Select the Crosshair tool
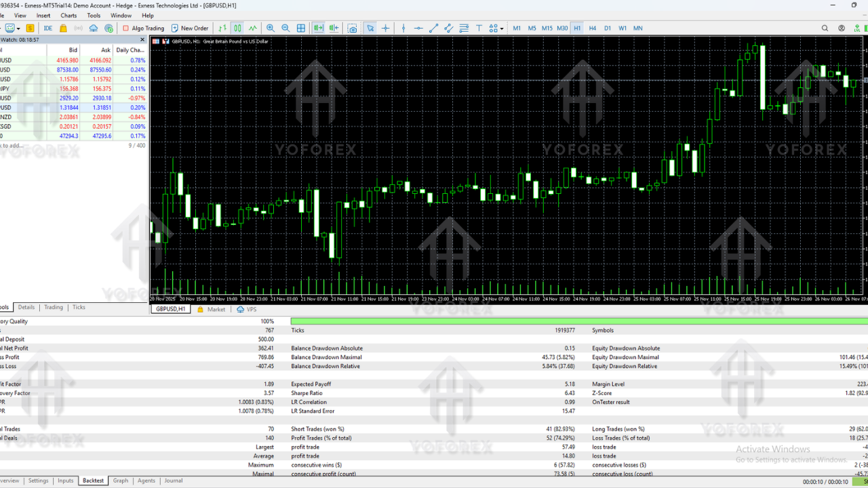 click(x=385, y=28)
